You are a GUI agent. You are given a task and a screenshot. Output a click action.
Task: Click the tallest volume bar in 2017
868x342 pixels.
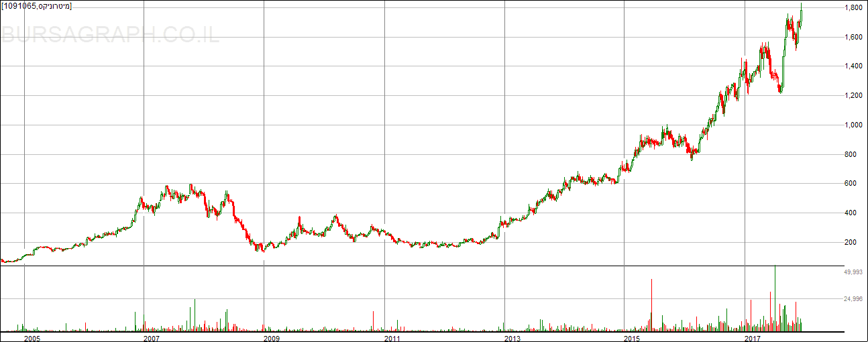tap(775, 295)
